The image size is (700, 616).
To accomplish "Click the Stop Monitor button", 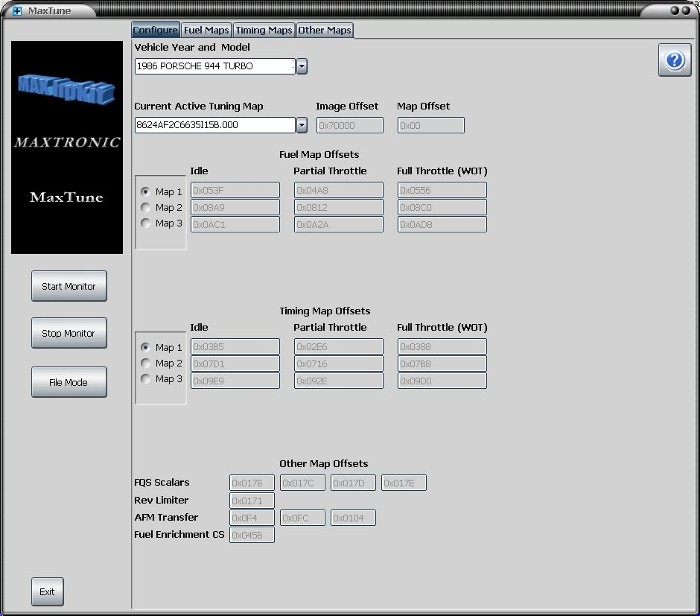I will [x=68, y=333].
